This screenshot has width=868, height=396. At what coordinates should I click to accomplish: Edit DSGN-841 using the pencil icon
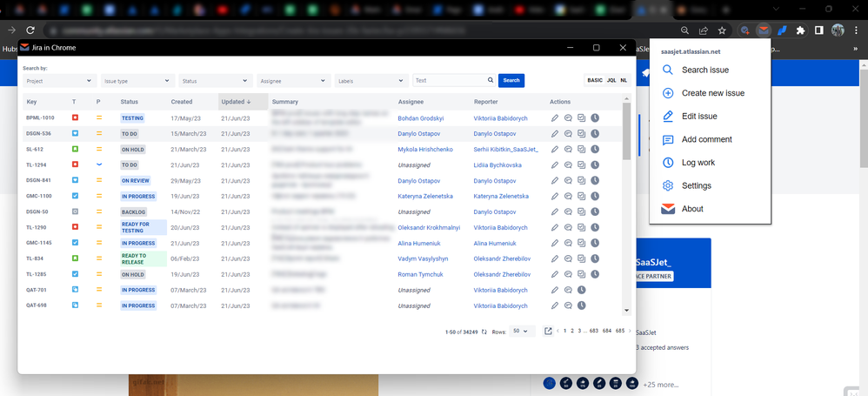pyautogui.click(x=555, y=180)
